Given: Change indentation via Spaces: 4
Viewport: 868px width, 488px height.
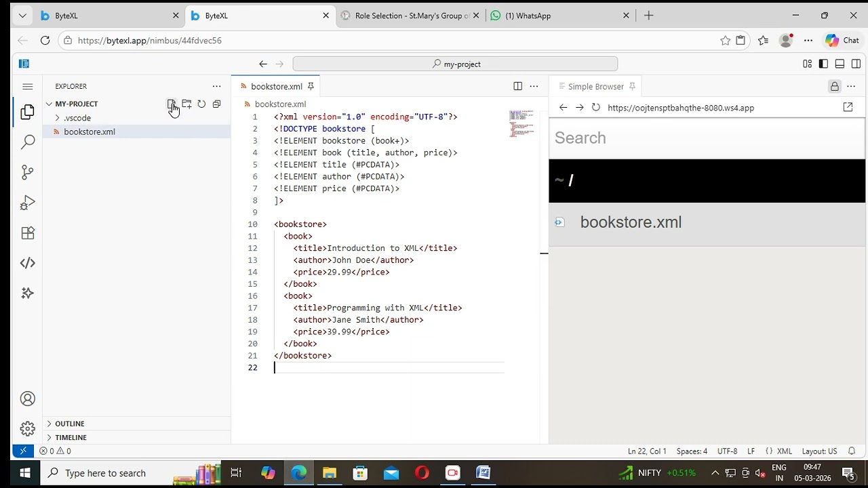Looking at the screenshot, I should click(692, 451).
